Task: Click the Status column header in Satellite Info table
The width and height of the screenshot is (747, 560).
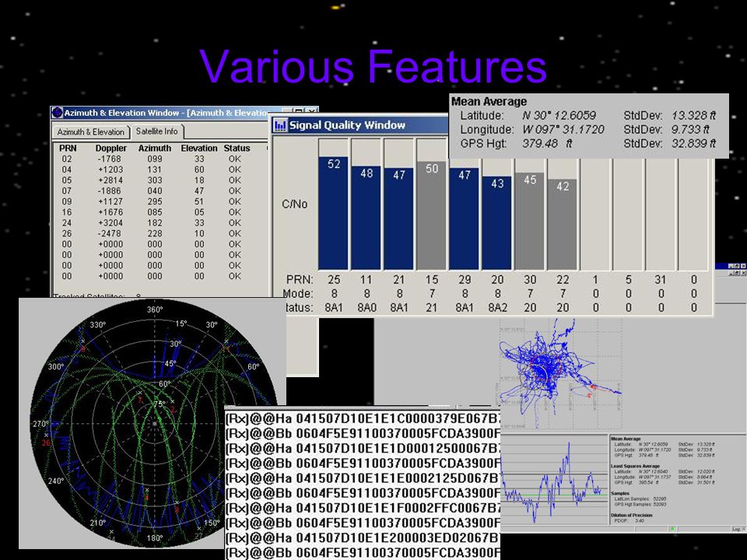Action: (x=237, y=148)
